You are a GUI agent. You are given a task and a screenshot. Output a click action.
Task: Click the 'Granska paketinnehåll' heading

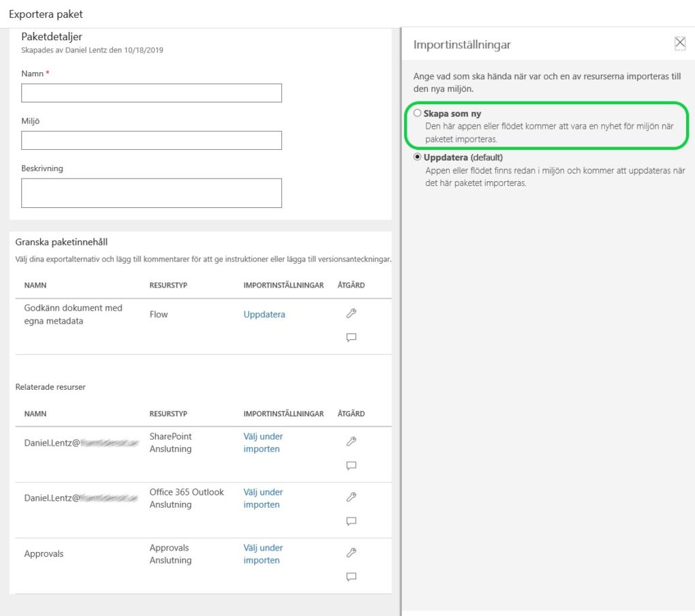click(x=61, y=242)
